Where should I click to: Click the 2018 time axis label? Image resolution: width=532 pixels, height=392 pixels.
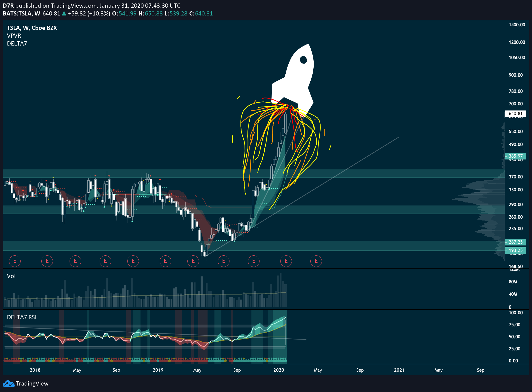pyautogui.click(x=35, y=370)
